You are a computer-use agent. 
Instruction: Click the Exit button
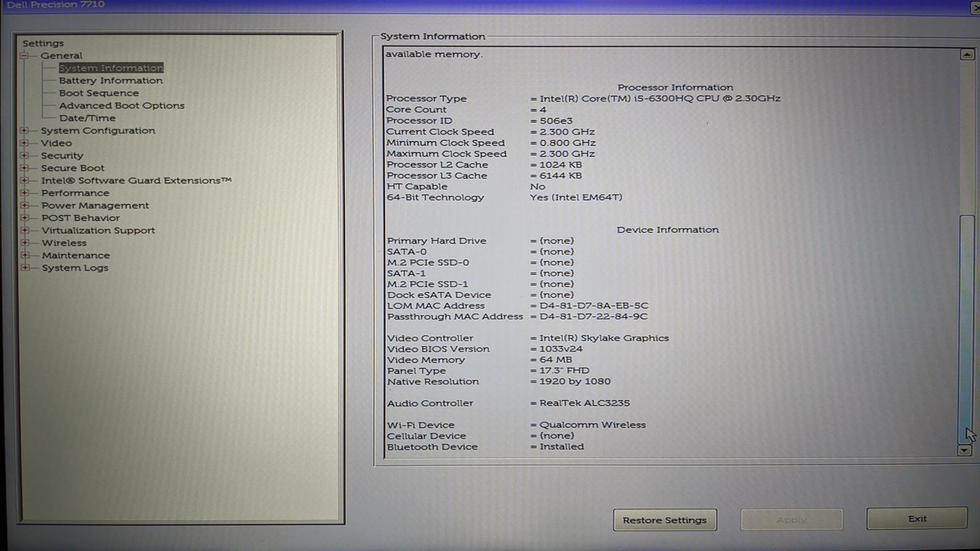[x=917, y=519]
